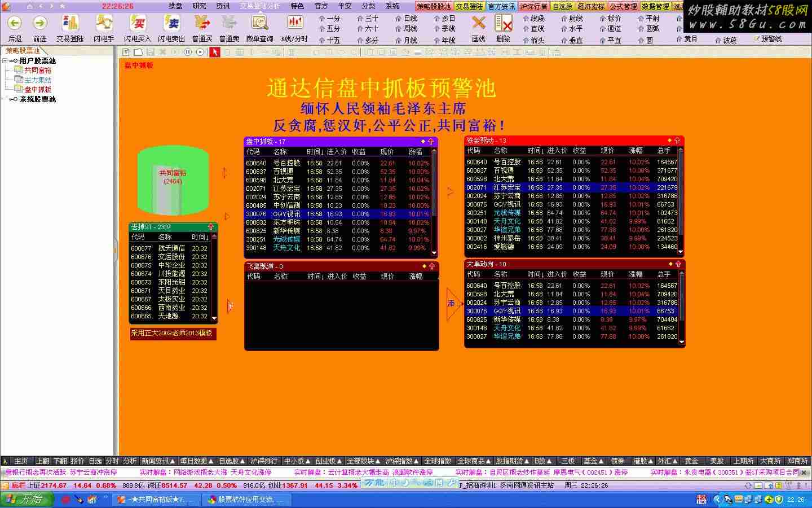Select the 画线 drawing tool icon
This screenshot has width=812, height=508.
tap(478, 23)
